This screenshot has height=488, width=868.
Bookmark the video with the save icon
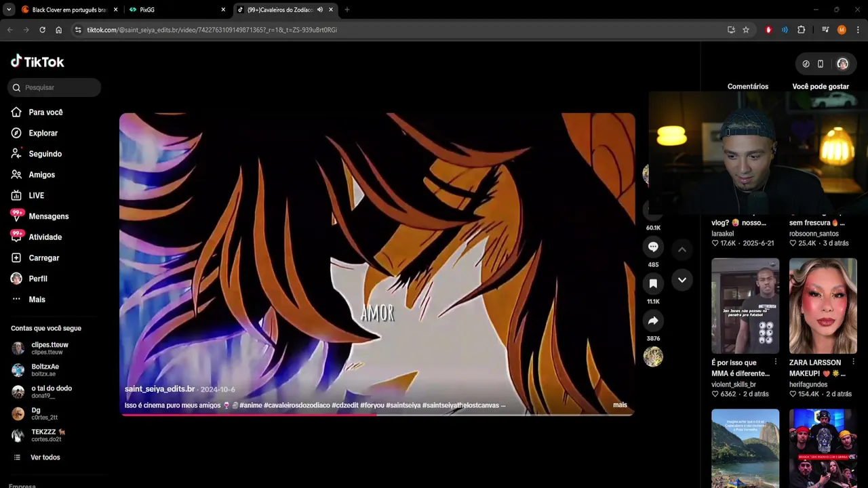(653, 283)
